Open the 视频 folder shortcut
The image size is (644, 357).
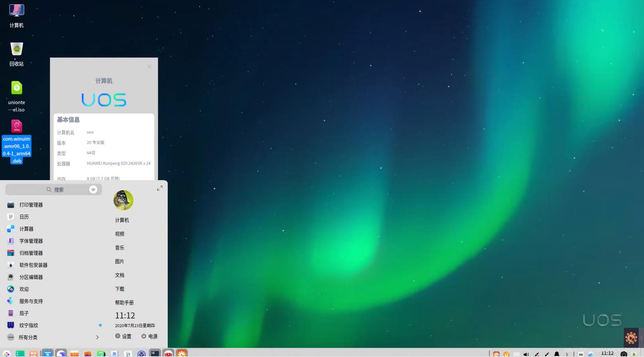coord(120,234)
